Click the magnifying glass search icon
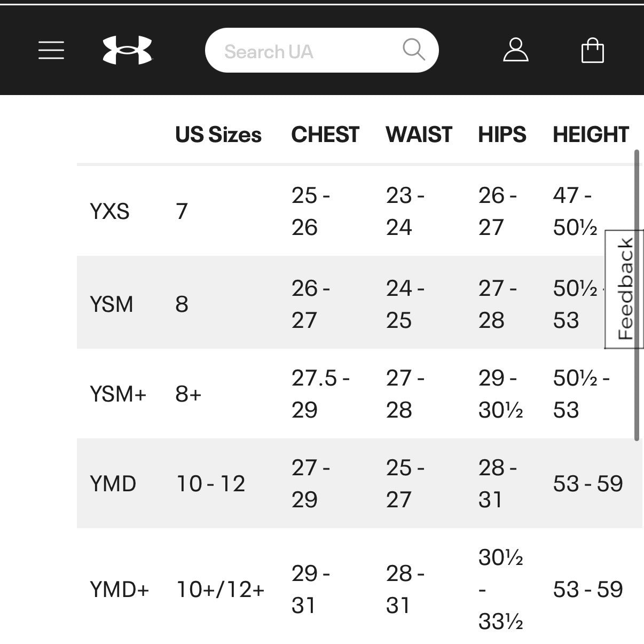The image size is (644, 644). pos(413,50)
